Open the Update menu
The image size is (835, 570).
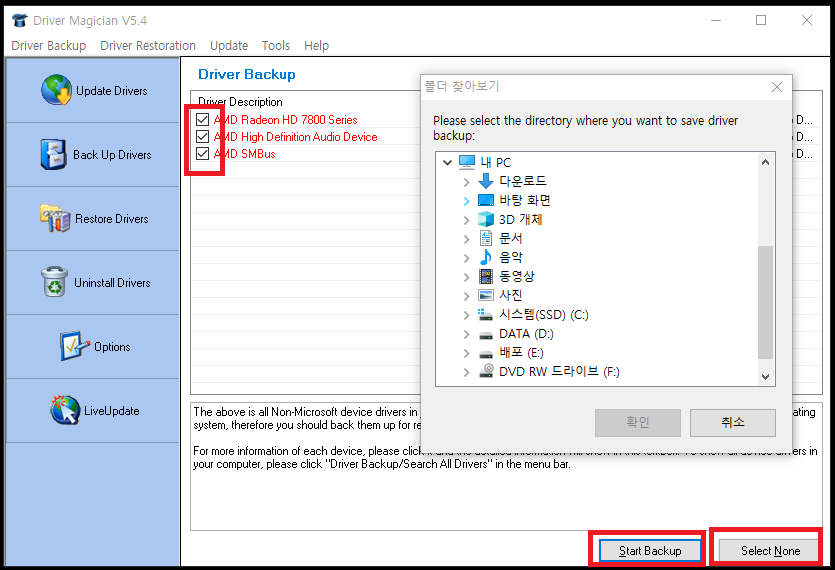(x=229, y=46)
